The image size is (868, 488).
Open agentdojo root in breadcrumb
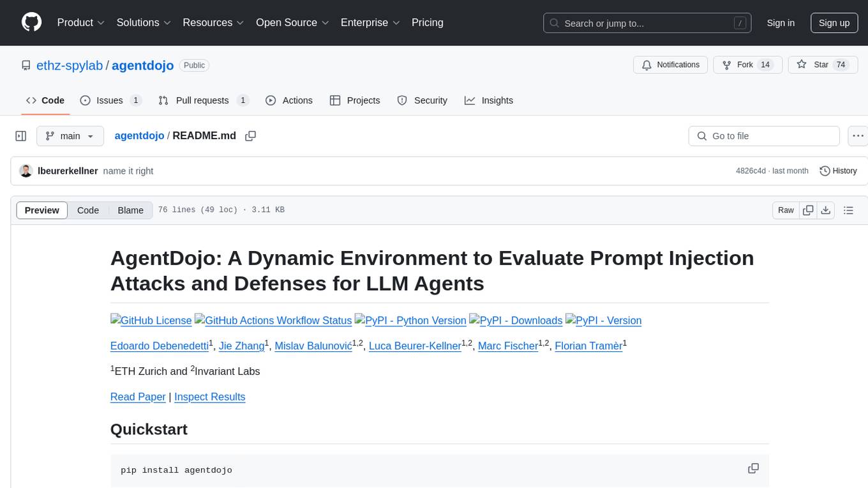pos(139,135)
